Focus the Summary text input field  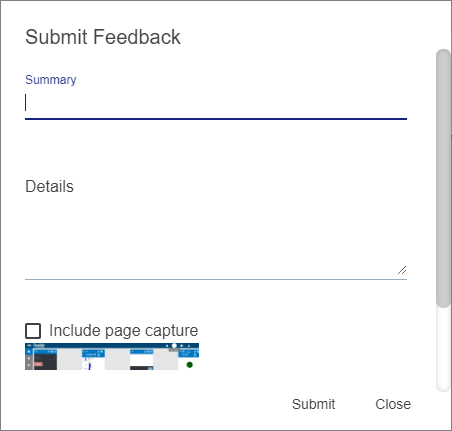tap(216, 103)
